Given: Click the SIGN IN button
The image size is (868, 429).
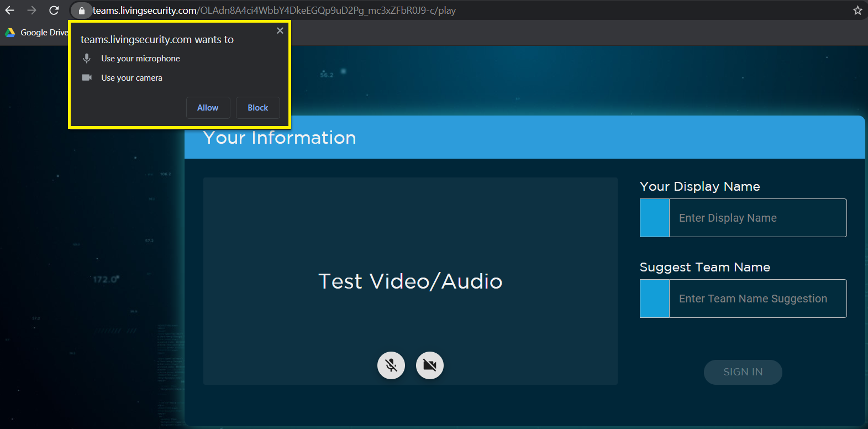Looking at the screenshot, I should [x=743, y=372].
